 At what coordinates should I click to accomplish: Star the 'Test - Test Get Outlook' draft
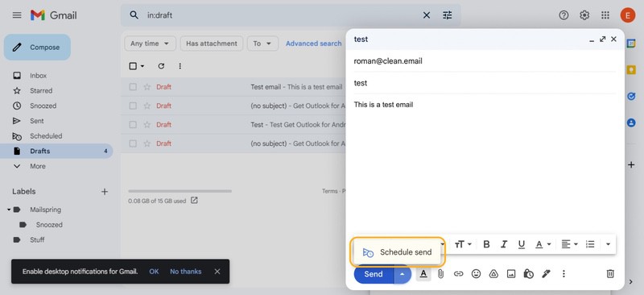point(147,124)
